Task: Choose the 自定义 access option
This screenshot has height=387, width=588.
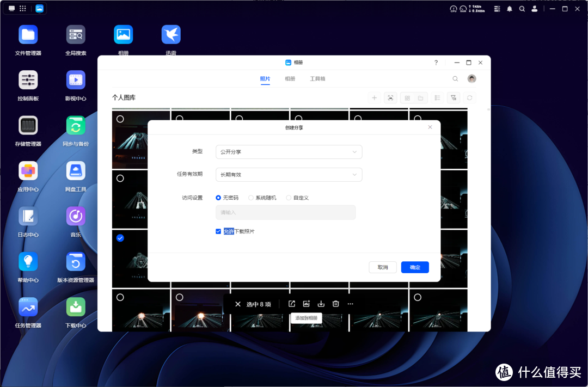Action: (x=289, y=198)
